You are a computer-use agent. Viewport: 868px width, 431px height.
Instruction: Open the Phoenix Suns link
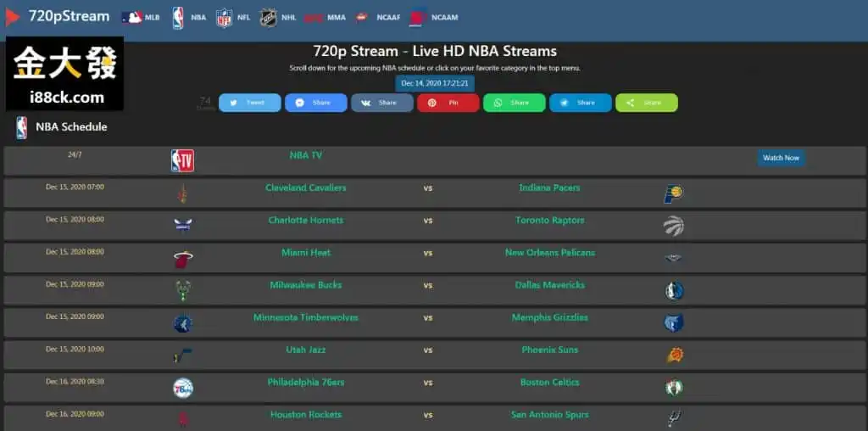pyautogui.click(x=549, y=350)
